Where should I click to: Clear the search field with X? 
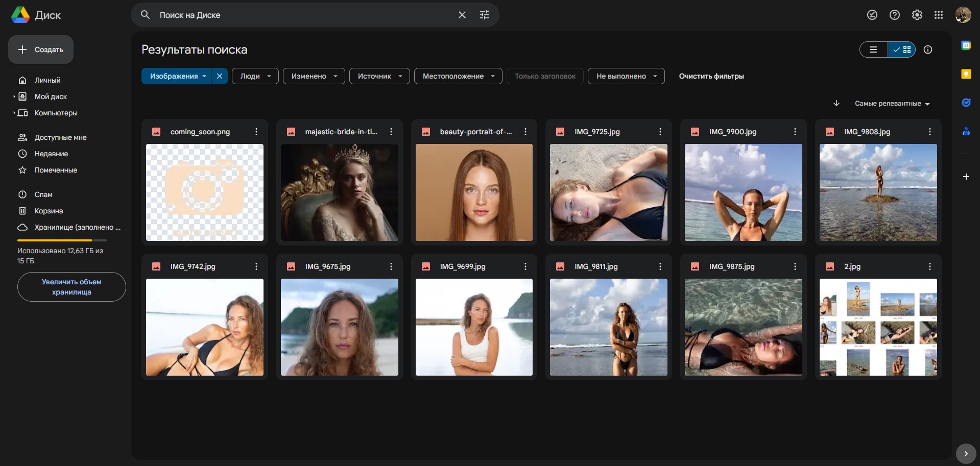pyautogui.click(x=462, y=15)
